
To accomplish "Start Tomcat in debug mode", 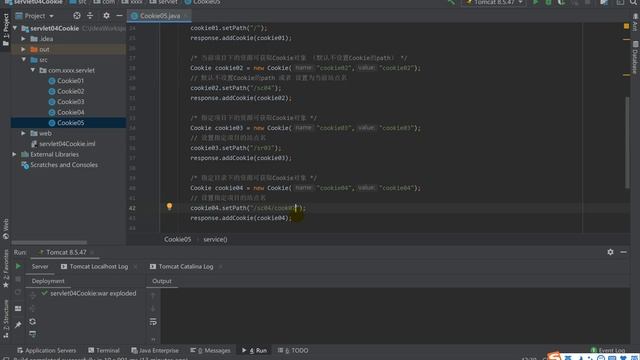I will 549,2.
